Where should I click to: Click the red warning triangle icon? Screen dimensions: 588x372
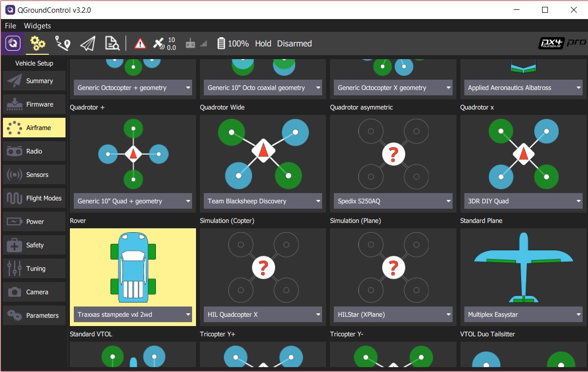point(140,44)
